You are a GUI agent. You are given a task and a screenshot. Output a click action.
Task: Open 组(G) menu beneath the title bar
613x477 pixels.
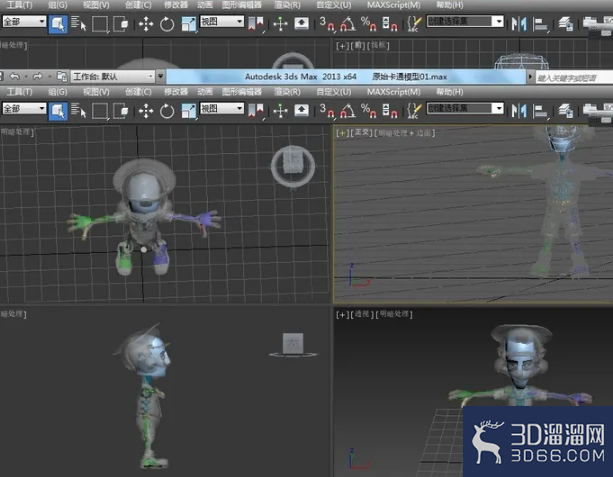pos(58,92)
